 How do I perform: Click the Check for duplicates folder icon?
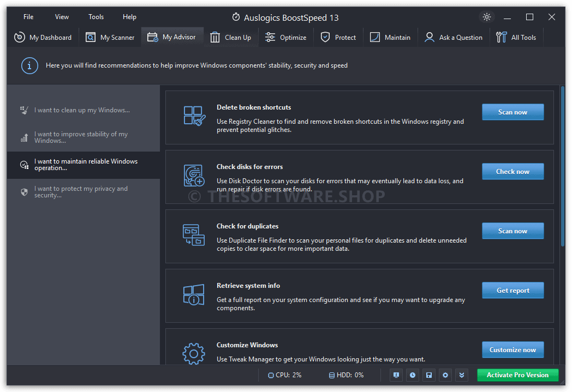pyautogui.click(x=193, y=235)
